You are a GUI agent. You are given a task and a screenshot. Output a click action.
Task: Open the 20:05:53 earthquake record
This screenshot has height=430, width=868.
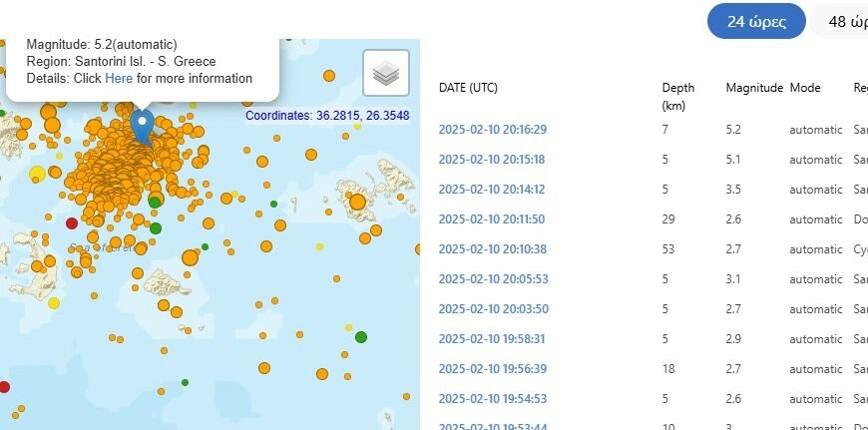click(493, 278)
